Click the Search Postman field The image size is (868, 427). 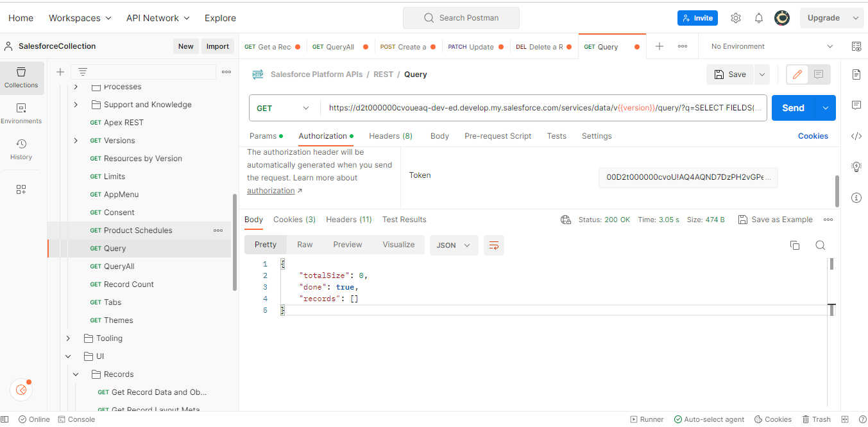[x=461, y=18]
